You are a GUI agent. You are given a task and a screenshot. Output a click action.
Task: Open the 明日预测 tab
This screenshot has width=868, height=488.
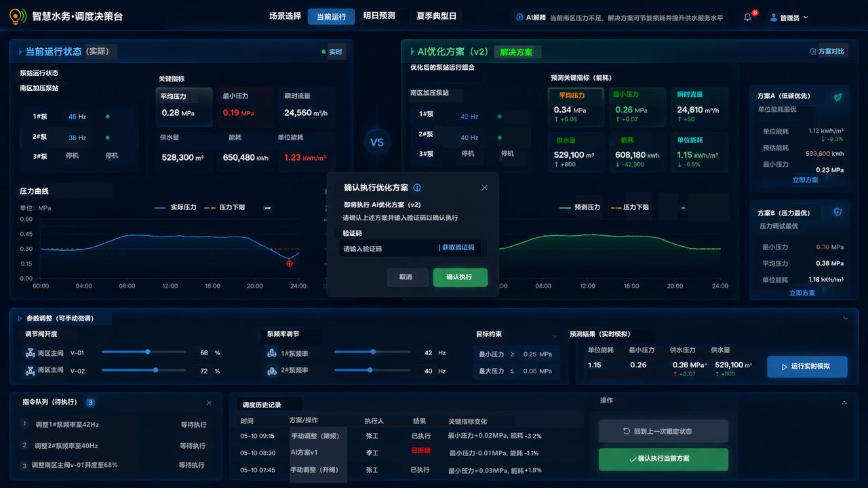(379, 16)
